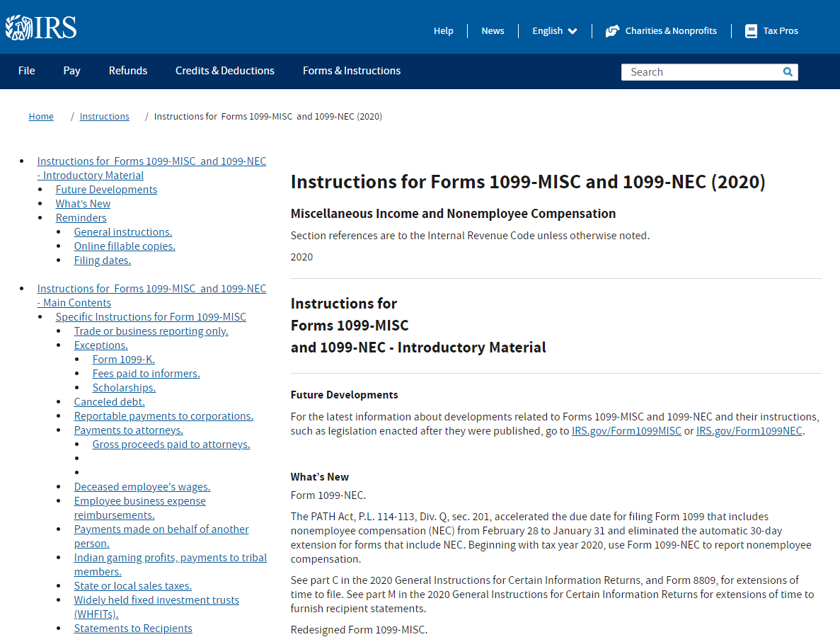
Task: Click the Charities & Nonprofits hands icon
Action: [x=612, y=31]
